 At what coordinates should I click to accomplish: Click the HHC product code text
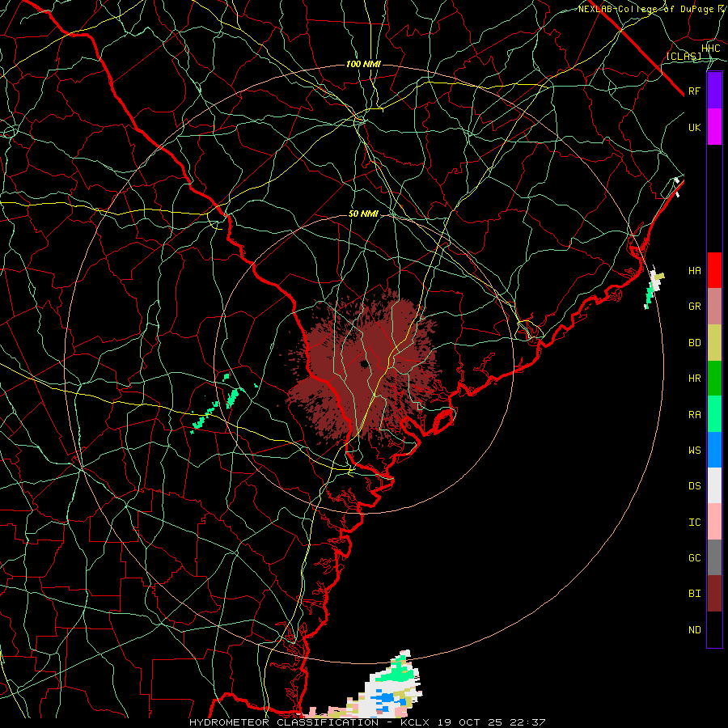(711, 49)
